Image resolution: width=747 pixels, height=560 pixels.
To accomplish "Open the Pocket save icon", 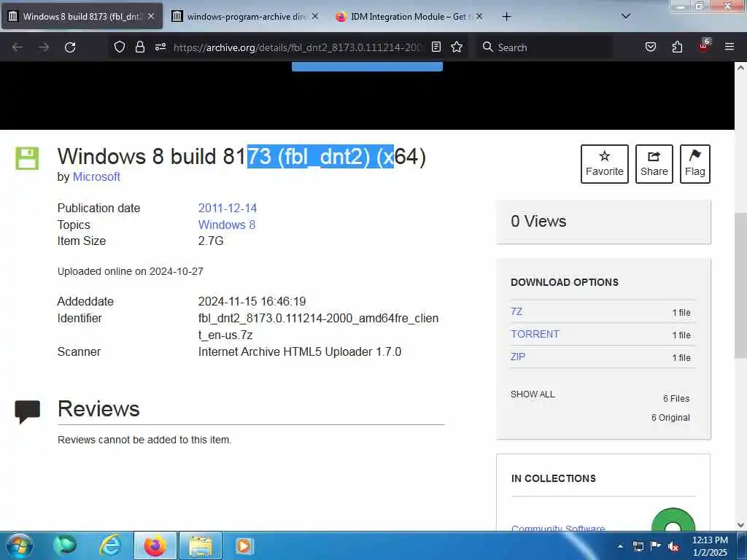I will coord(650,47).
